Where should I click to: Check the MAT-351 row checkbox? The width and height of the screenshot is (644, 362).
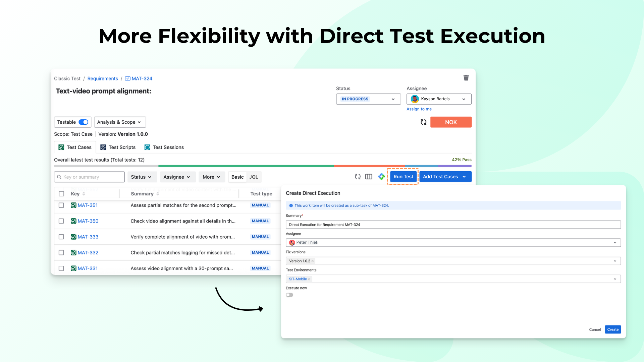(x=61, y=205)
